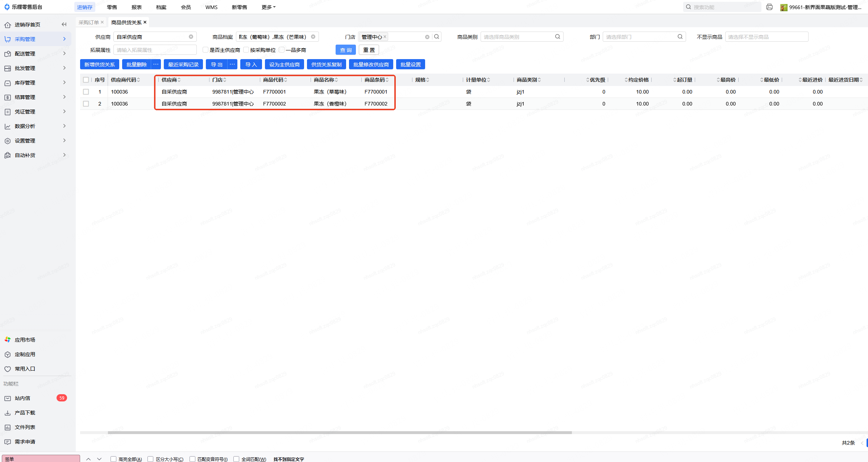This screenshot has height=462, width=868.
Task: Open 产品下载 in the function bar
Action: tap(25, 413)
